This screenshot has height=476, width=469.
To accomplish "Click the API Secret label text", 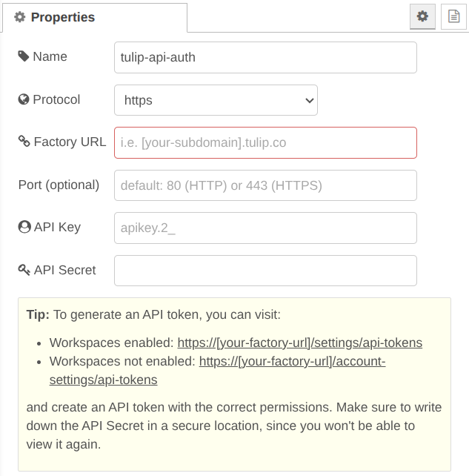I will pos(65,270).
